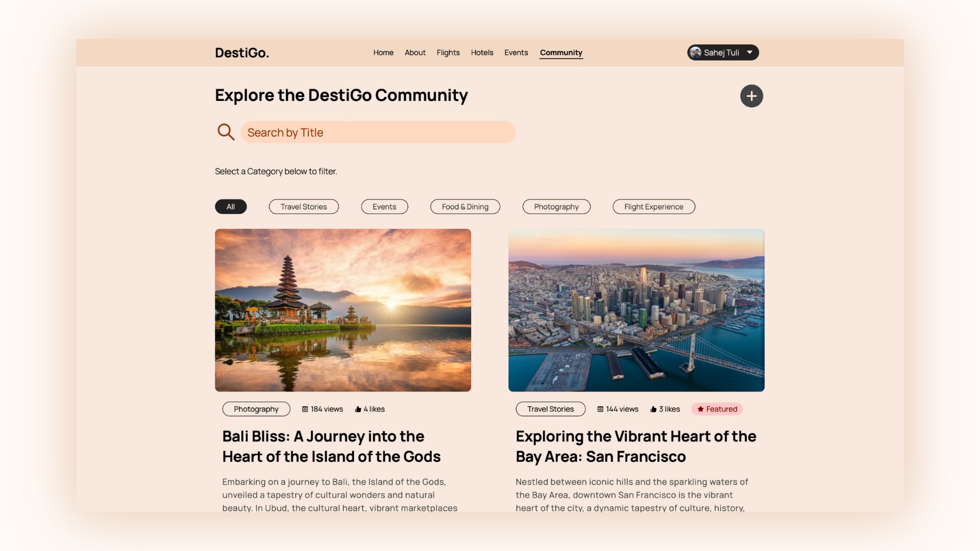Image resolution: width=980 pixels, height=551 pixels.
Task: Click the views icon on the Bali post
Action: point(305,409)
